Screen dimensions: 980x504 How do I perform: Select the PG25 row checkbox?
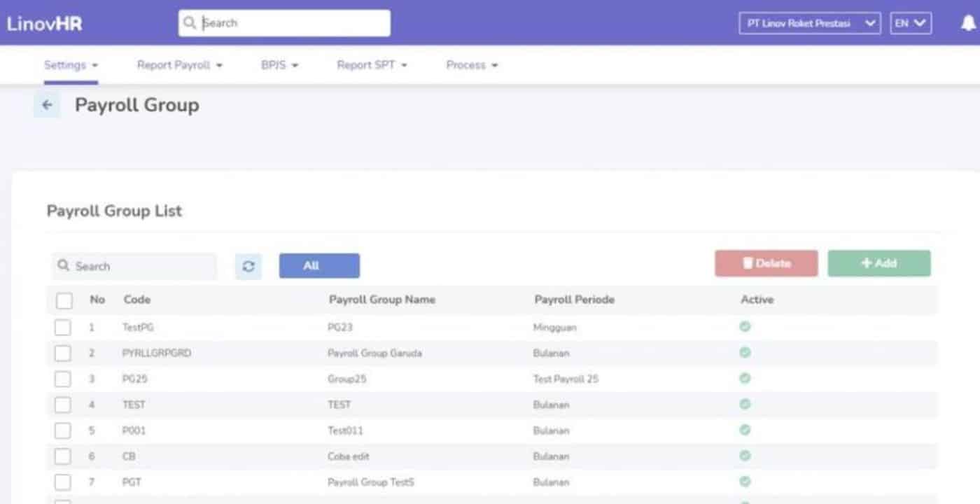point(63,379)
